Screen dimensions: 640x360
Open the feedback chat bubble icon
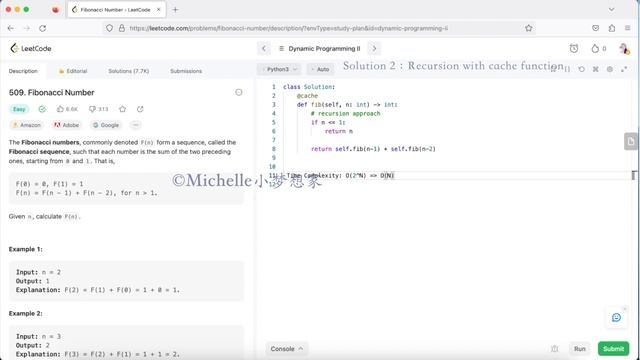click(x=616, y=318)
